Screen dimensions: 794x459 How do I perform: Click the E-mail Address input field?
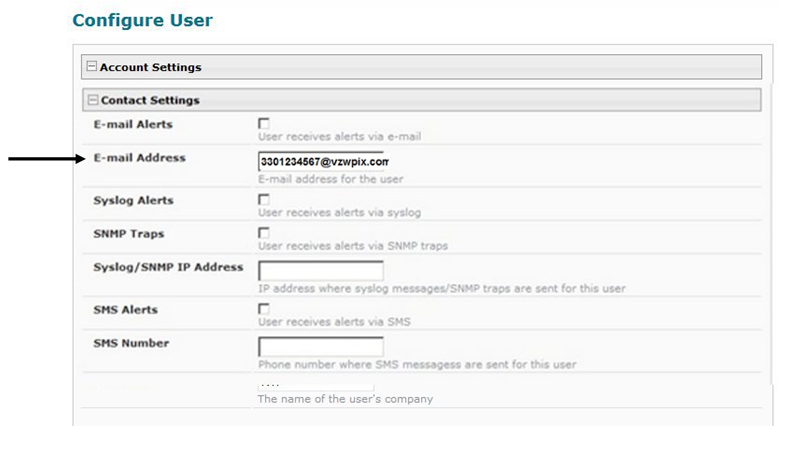(x=321, y=161)
